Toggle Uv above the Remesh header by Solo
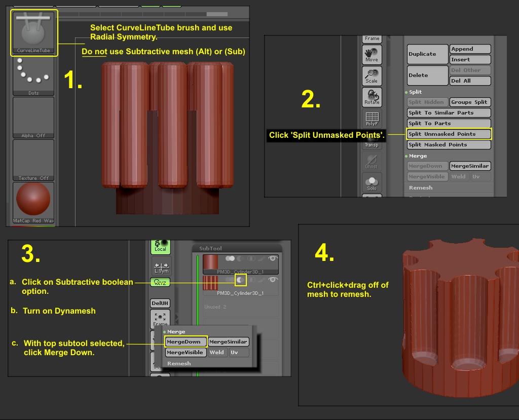 [480, 176]
